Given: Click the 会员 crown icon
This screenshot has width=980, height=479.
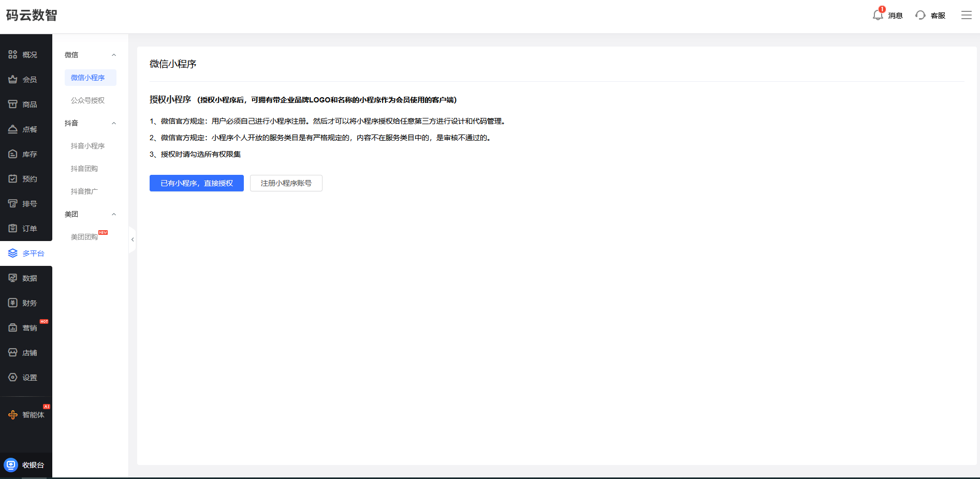Looking at the screenshot, I should (x=13, y=79).
